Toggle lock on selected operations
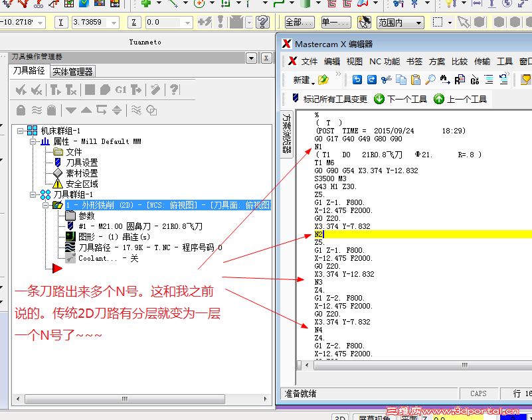Screen dimensions: 532x420 (x=21, y=110)
